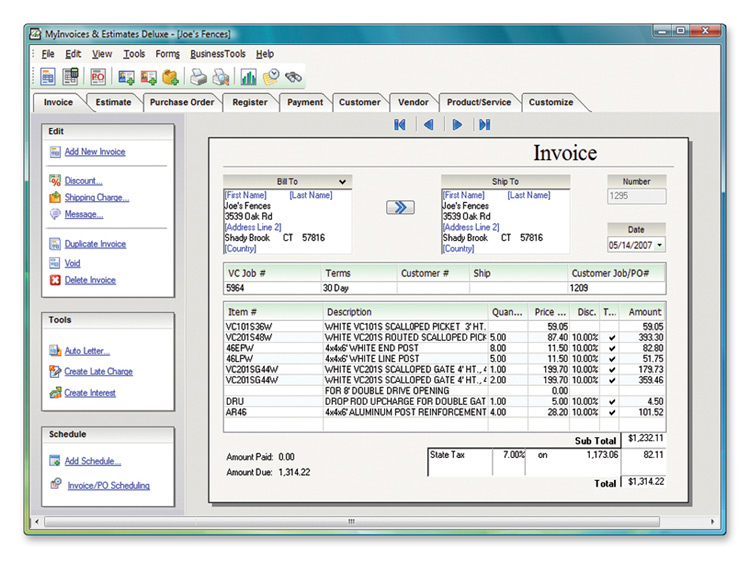Click the add vendor red card icon

(x=148, y=77)
